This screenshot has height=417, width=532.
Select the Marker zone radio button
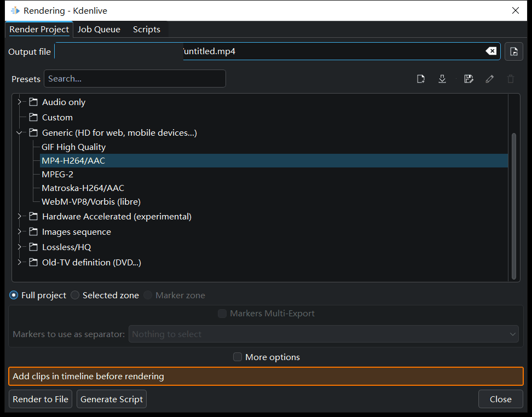[148, 295]
